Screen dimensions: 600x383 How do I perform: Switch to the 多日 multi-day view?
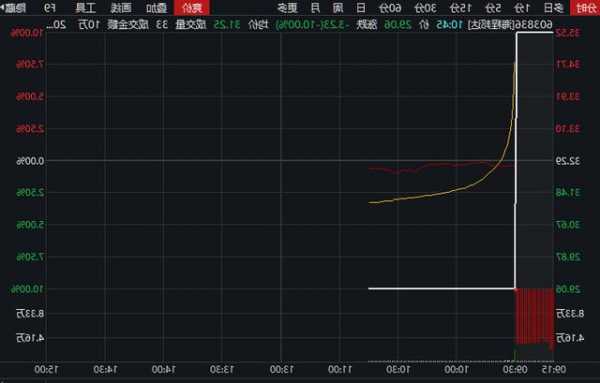pyautogui.click(x=553, y=8)
